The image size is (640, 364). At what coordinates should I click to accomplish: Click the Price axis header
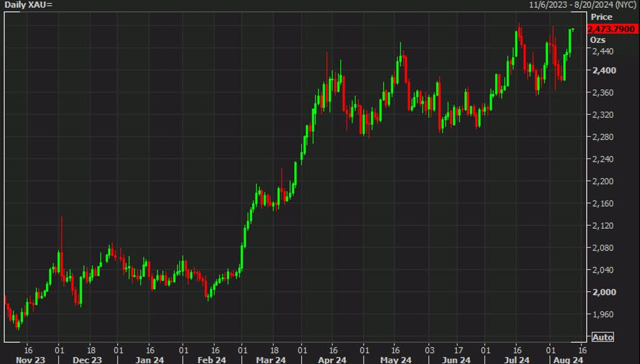coord(602,17)
